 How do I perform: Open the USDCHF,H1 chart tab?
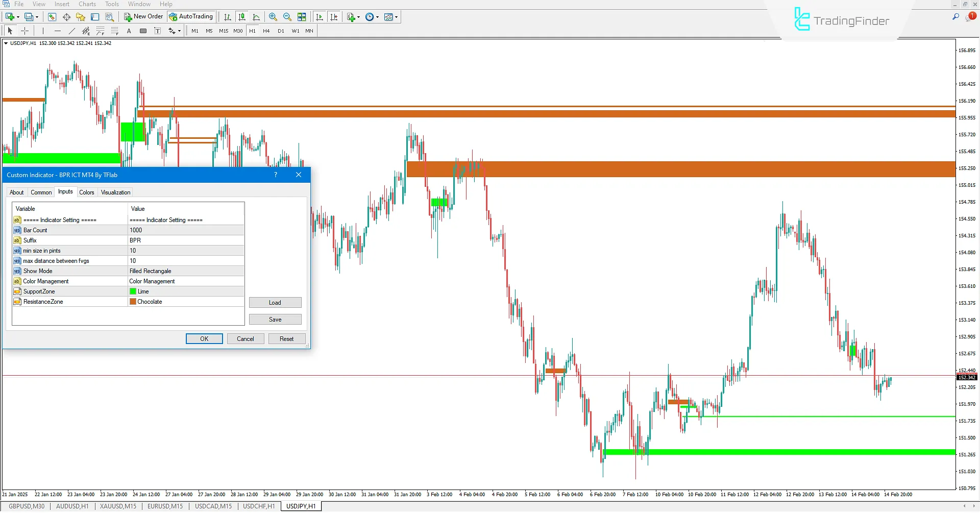[x=259, y=506]
